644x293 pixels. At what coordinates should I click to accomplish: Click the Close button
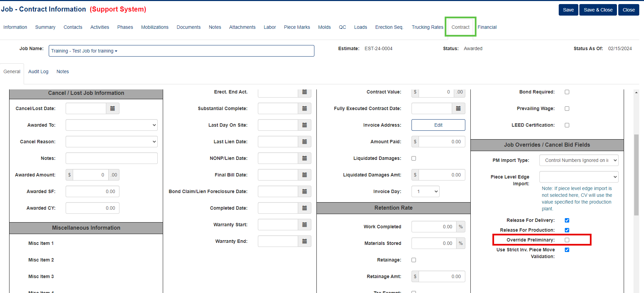[x=628, y=10]
